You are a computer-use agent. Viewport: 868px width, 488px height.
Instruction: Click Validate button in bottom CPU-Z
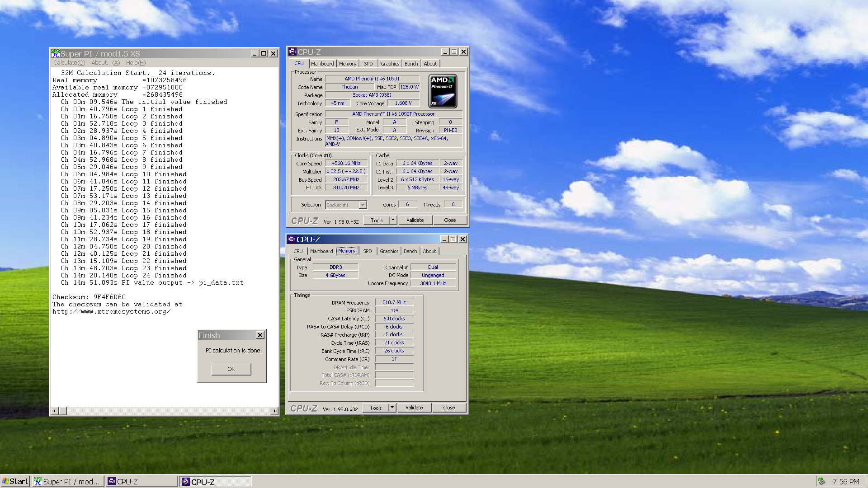tap(414, 408)
